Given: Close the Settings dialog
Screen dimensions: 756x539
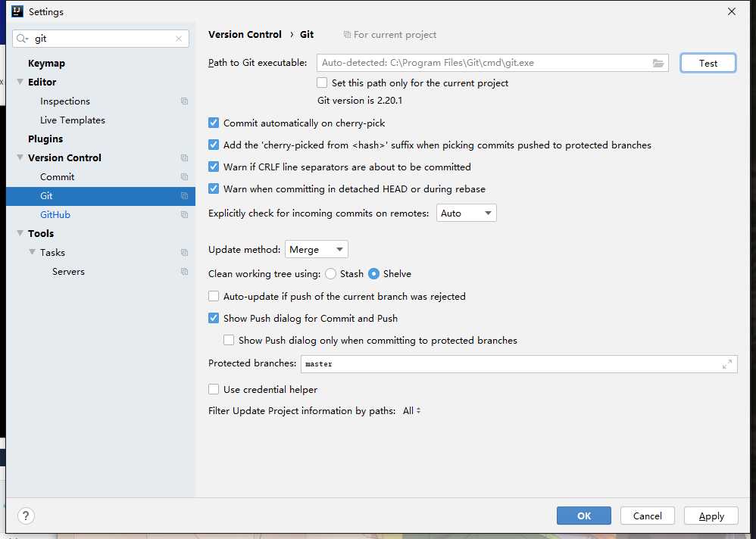Looking at the screenshot, I should coord(732,11).
